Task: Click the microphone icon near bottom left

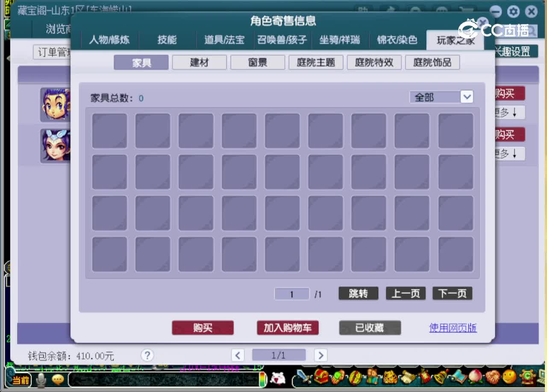Action: point(40,380)
